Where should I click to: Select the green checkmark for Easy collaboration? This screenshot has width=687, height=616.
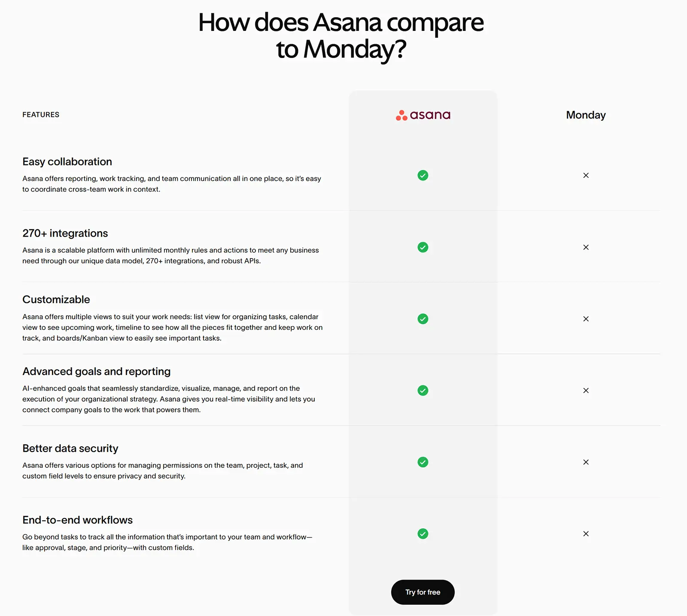(423, 175)
